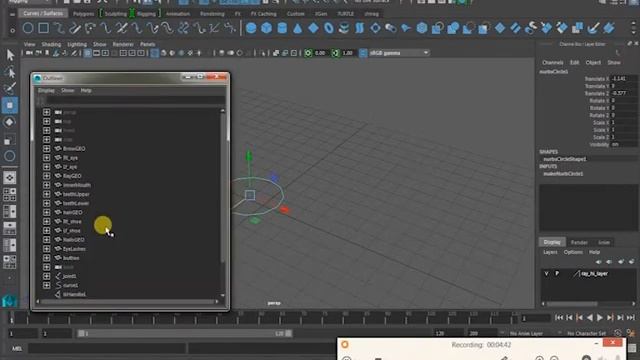Toggle the film gate button
The width and height of the screenshot is (640, 360).
pyautogui.click(x=96, y=53)
